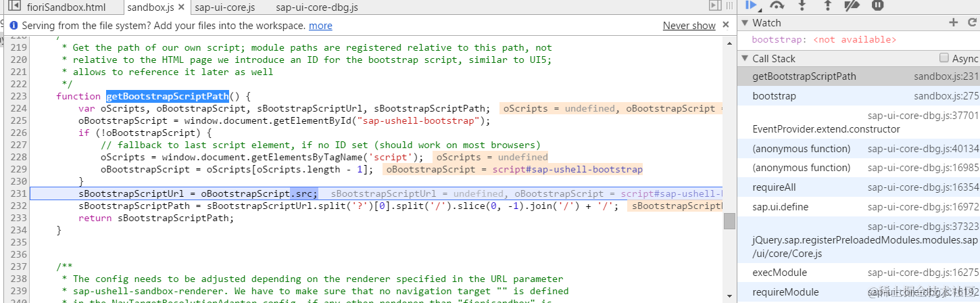Refresh the watch expressions

pyautogui.click(x=971, y=22)
